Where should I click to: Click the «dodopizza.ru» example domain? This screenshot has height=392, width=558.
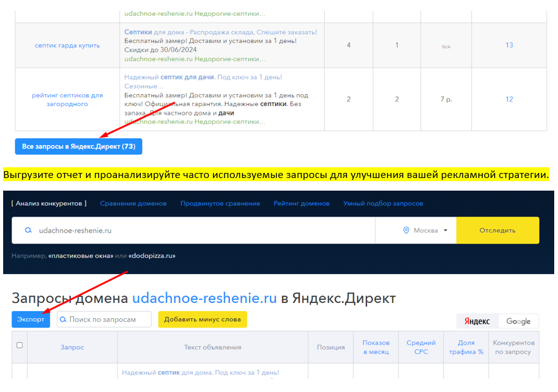(x=152, y=256)
